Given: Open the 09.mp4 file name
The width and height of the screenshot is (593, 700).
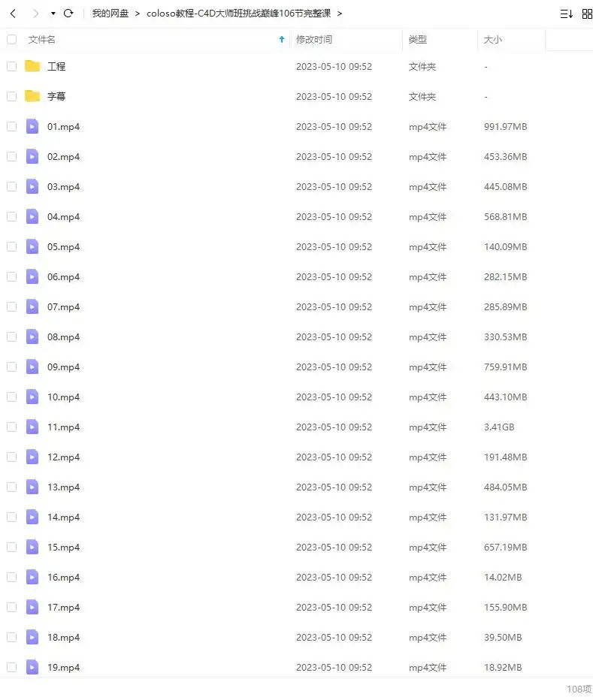Looking at the screenshot, I should click(x=63, y=367).
